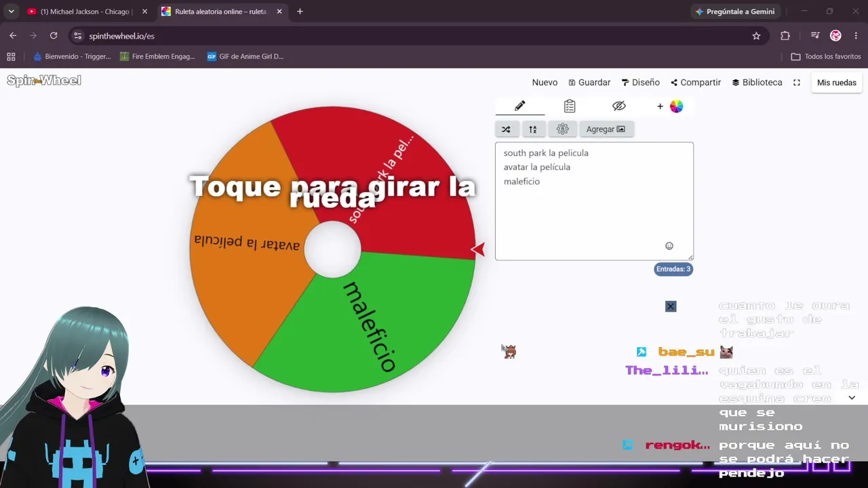Click the 'south park la pelicula' entry line
The image size is (868, 488).
[x=546, y=153]
